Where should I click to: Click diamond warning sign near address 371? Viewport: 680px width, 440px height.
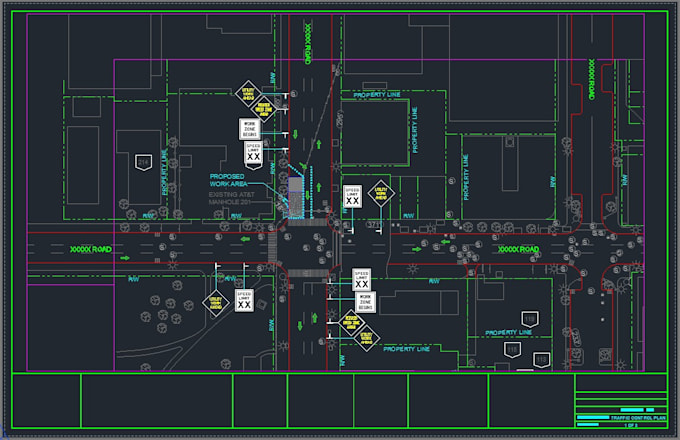(381, 193)
